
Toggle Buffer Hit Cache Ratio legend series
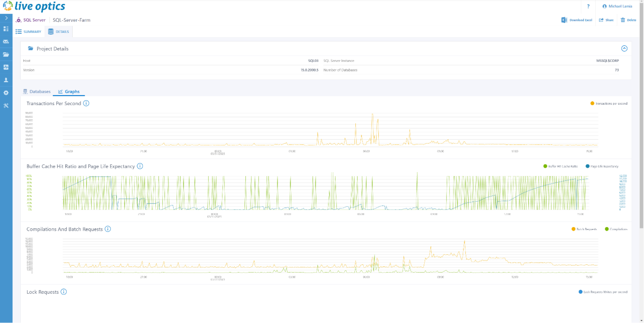point(560,166)
